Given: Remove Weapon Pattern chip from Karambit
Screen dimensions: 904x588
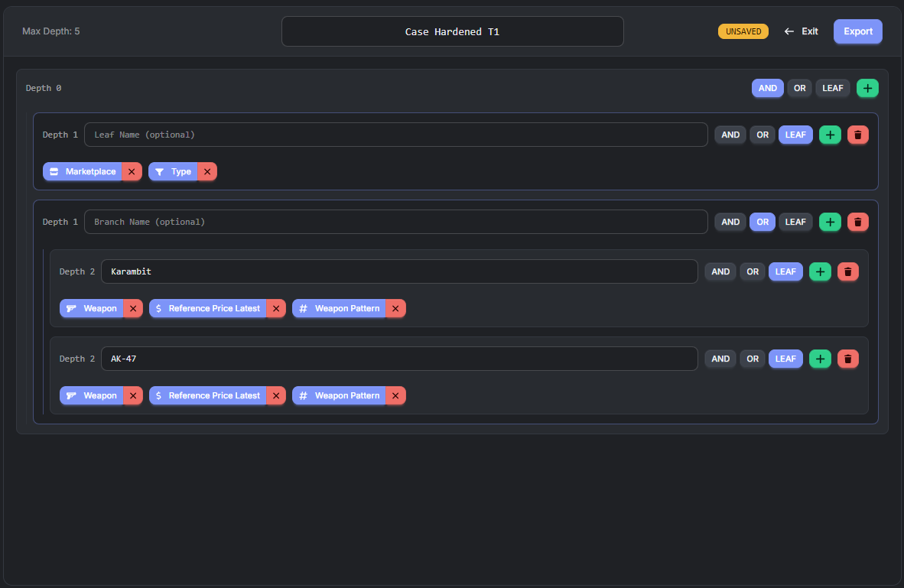Looking at the screenshot, I should coord(395,308).
